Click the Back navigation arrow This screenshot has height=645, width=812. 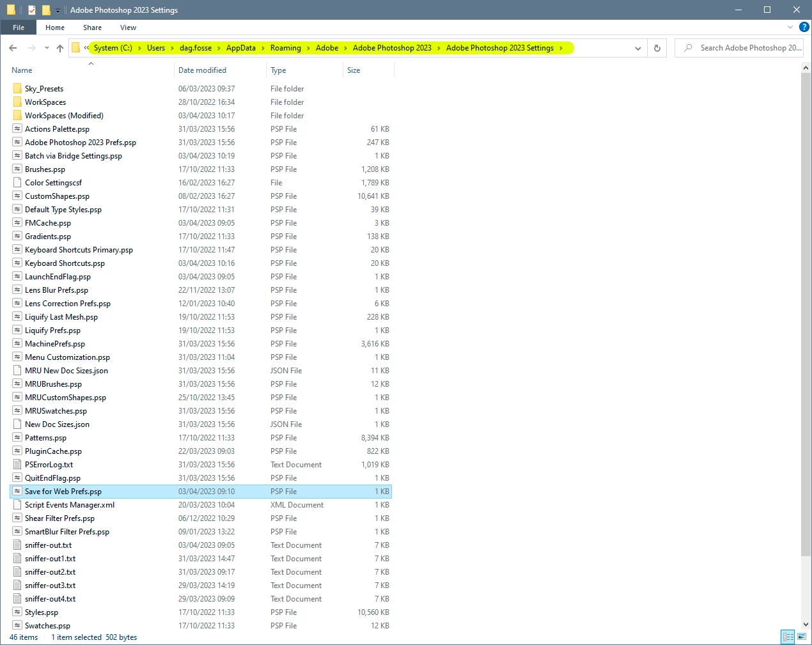tap(13, 48)
